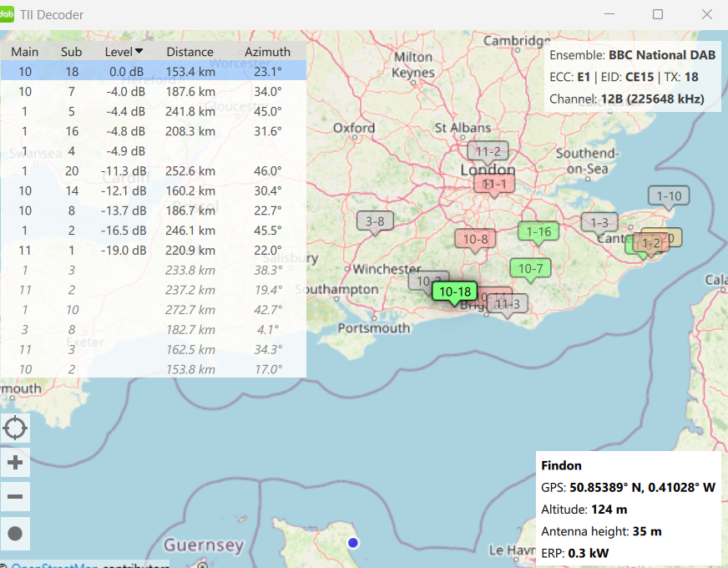Click the blue receiver position dot
The height and width of the screenshot is (568, 728).
[353, 542]
